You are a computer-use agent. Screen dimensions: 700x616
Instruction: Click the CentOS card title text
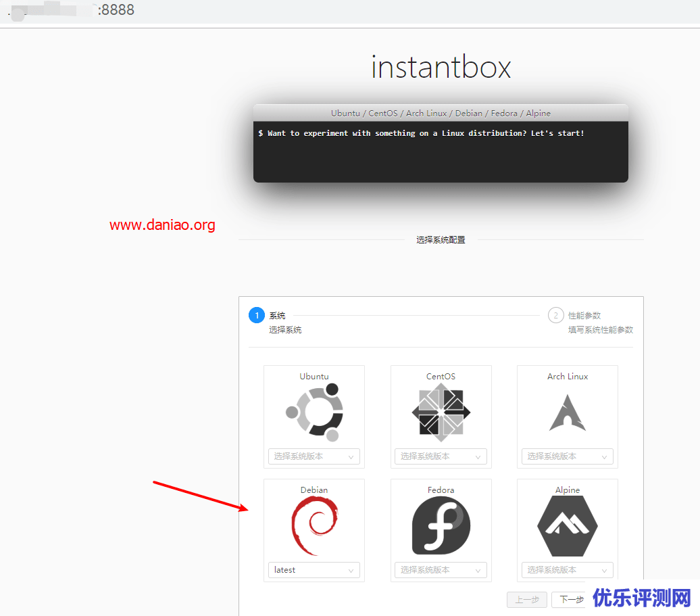(441, 377)
